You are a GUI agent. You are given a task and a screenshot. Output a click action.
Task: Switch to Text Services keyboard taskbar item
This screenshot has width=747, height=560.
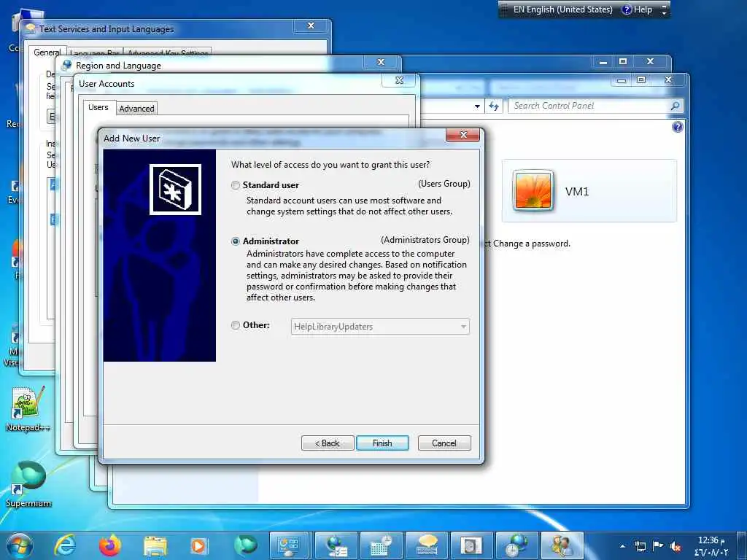click(x=426, y=545)
